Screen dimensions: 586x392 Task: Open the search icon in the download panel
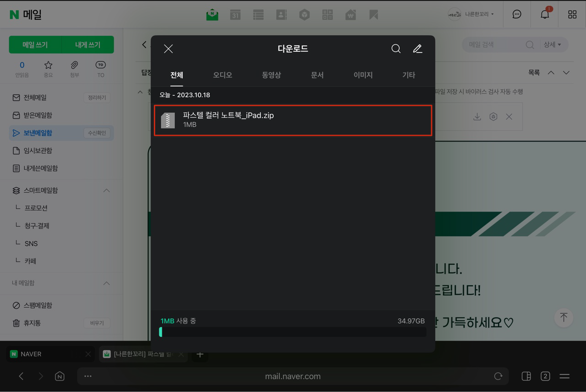(x=396, y=49)
